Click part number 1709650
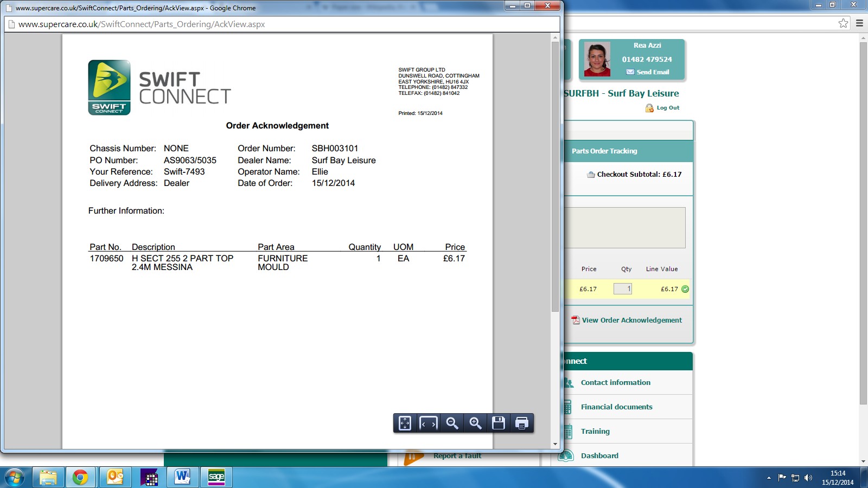 tap(106, 259)
